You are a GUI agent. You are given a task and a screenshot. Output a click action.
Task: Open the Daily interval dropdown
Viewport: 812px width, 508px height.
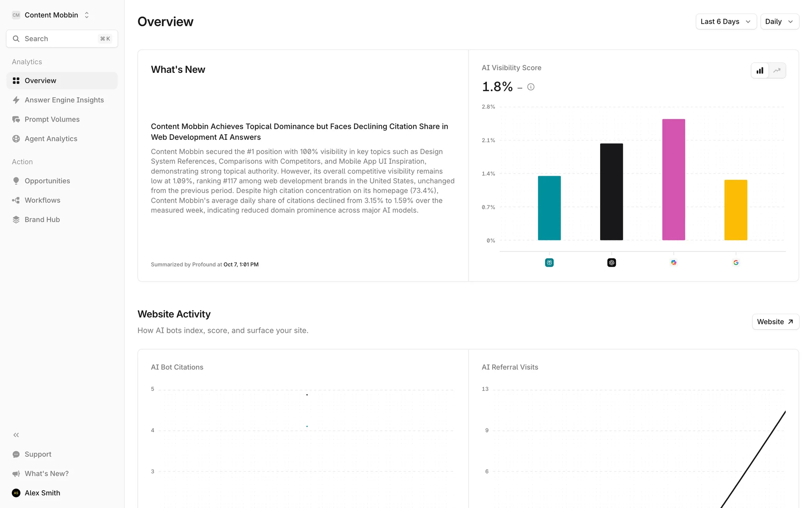click(x=779, y=22)
